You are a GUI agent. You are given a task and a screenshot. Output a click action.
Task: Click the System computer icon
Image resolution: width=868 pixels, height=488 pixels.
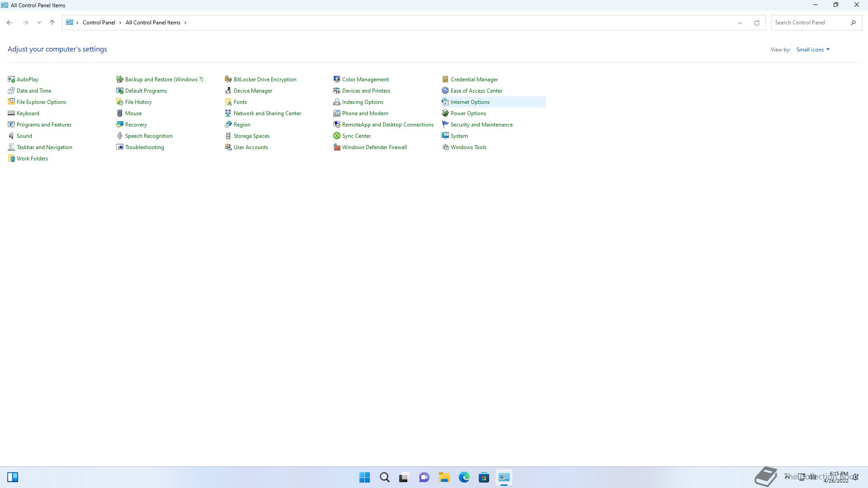pyautogui.click(x=445, y=136)
